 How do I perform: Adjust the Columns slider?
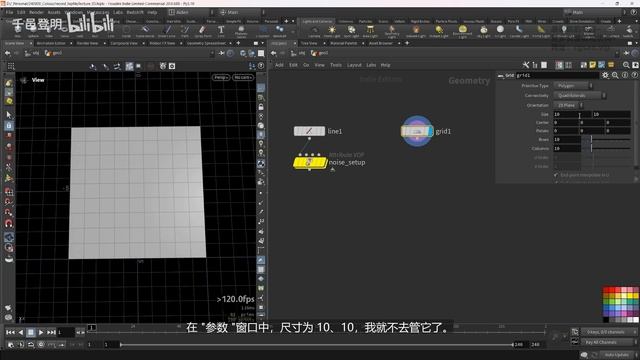click(x=607, y=149)
